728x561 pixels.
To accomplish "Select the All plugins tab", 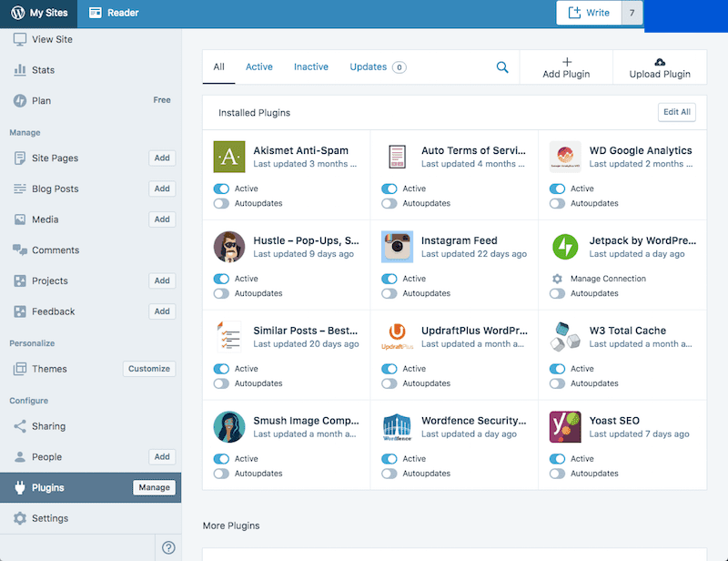I will 218,66.
